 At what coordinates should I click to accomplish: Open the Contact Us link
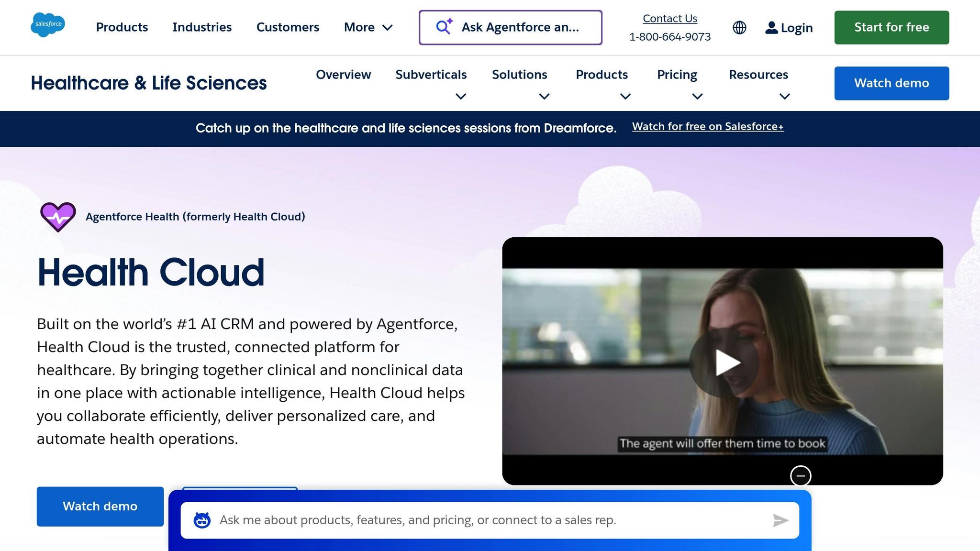pos(670,19)
